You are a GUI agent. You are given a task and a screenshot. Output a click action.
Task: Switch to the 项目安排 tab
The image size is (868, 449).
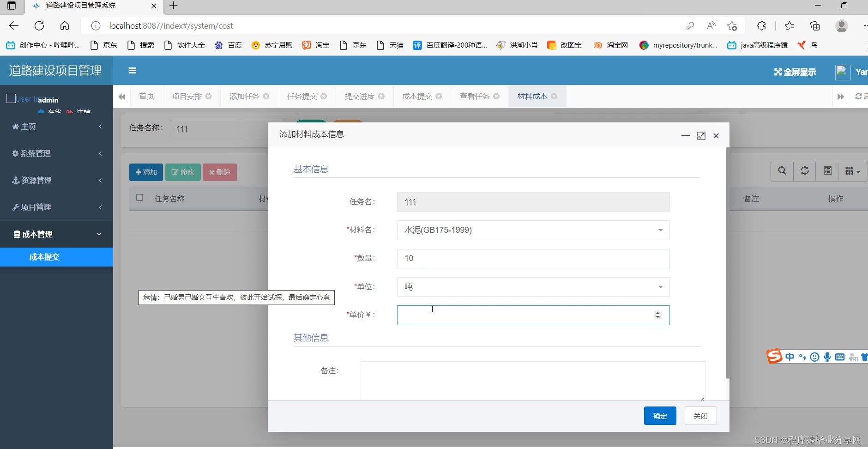(187, 96)
